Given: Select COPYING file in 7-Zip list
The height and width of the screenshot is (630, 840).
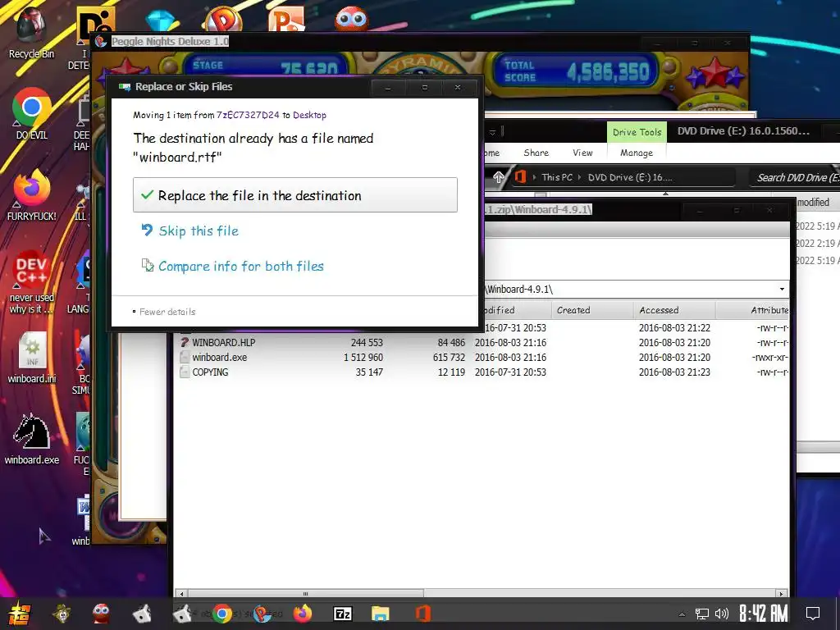Looking at the screenshot, I should (210, 372).
